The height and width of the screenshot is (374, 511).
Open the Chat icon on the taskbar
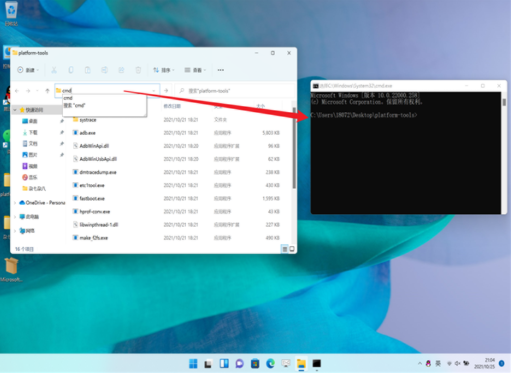pyautogui.click(x=239, y=363)
